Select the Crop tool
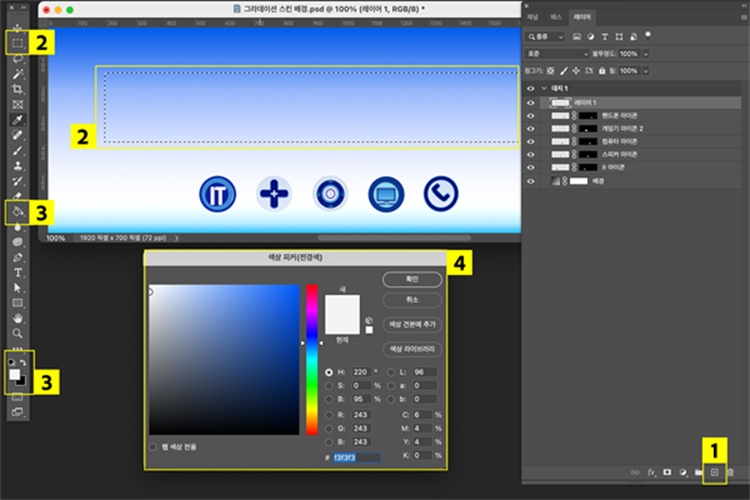This screenshot has width=750, height=500. pos(18,89)
